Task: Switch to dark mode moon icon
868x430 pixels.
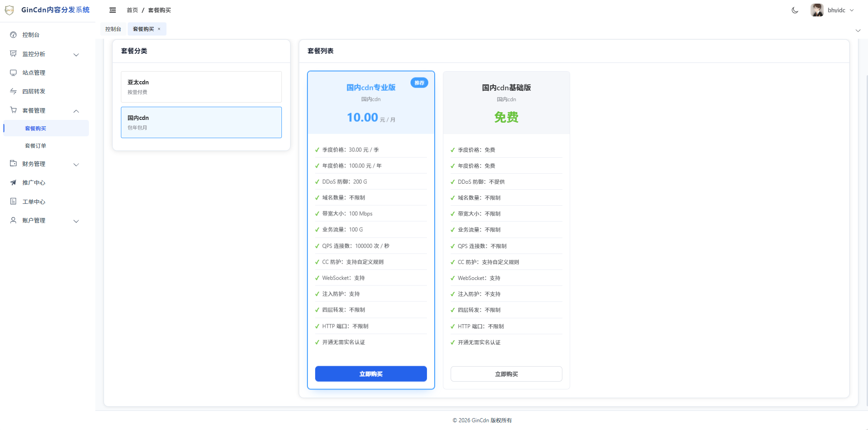Action: click(x=795, y=10)
